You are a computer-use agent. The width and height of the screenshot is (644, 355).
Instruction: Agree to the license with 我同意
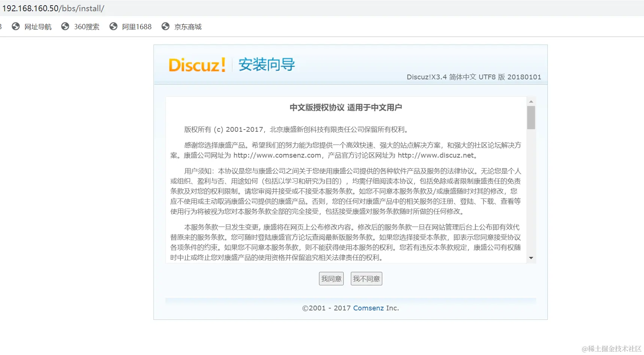(x=331, y=279)
